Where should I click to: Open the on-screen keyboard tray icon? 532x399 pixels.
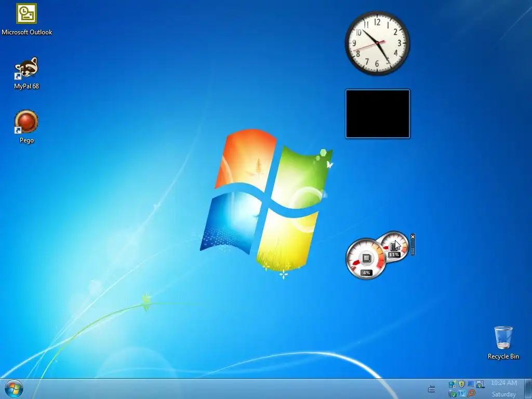[432, 389]
